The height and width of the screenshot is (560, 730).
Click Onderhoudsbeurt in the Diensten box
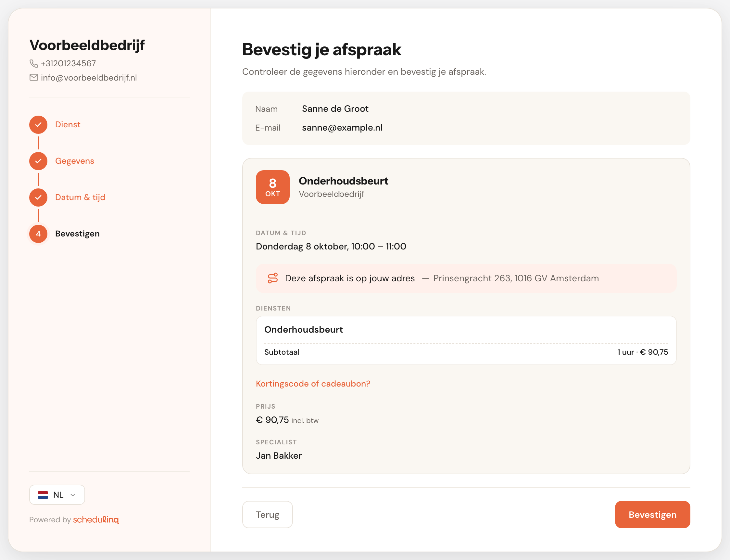coord(304,330)
